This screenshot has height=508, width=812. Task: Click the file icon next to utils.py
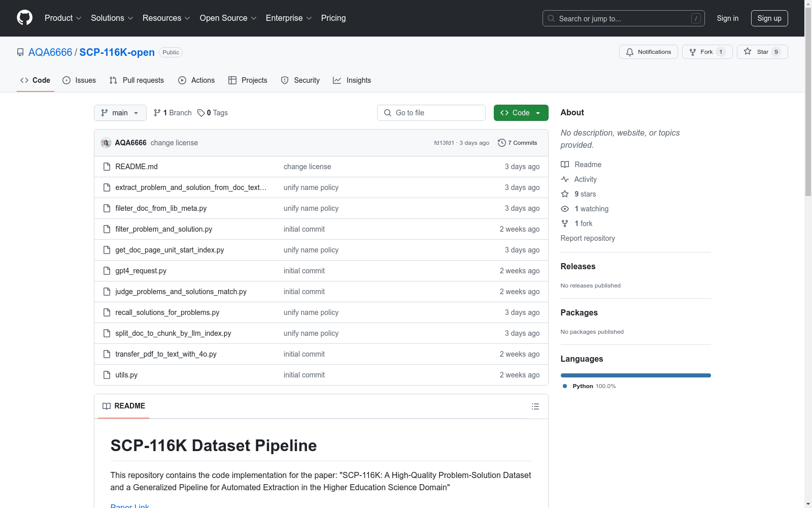click(x=107, y=375)
